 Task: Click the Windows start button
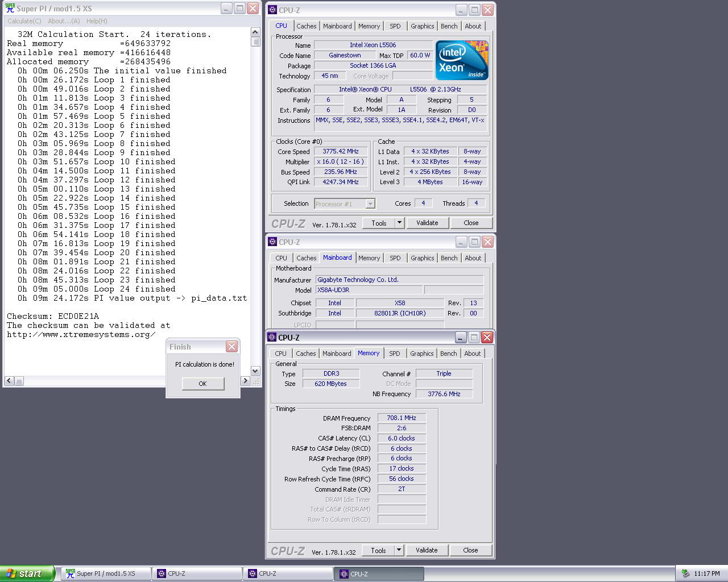point(27,573)
